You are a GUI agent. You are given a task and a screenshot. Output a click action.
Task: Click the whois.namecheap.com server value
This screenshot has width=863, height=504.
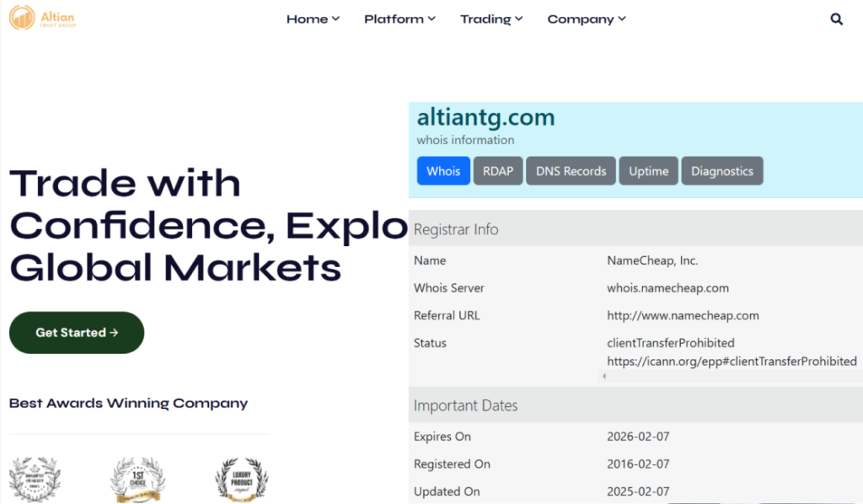667,287
